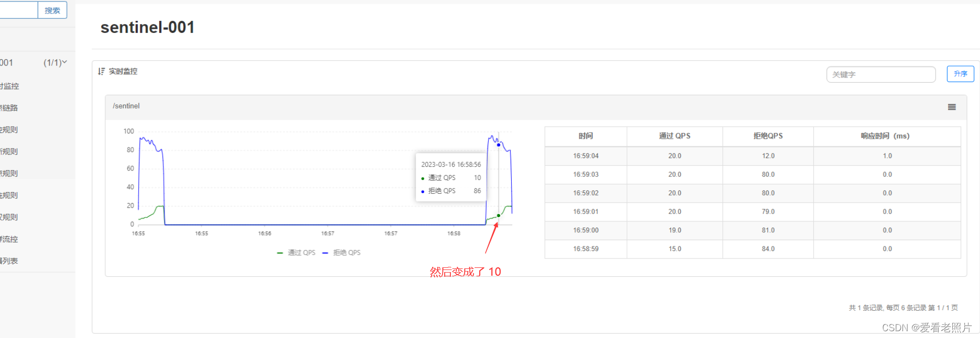The width and height of the screenshot is (980, 338).
Task: Click response time 1.0 in 16:59:04 row
Action: click(887, 156)
